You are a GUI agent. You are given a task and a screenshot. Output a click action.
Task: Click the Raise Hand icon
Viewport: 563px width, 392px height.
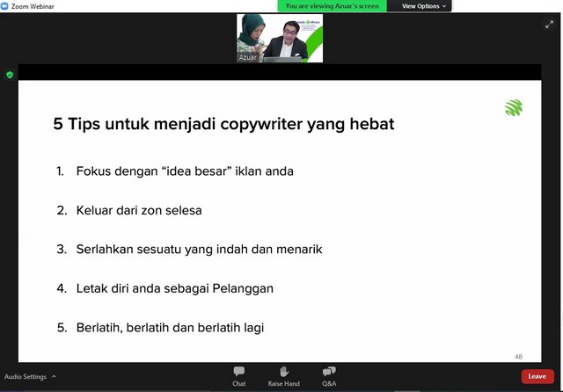(283, 372)
